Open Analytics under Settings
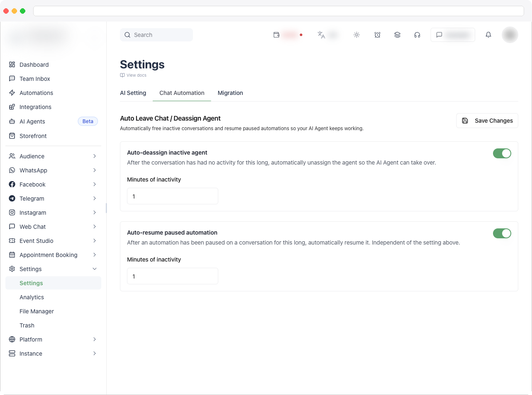The image size is (532, 395). pyautogui.click(x=32, y=297)
